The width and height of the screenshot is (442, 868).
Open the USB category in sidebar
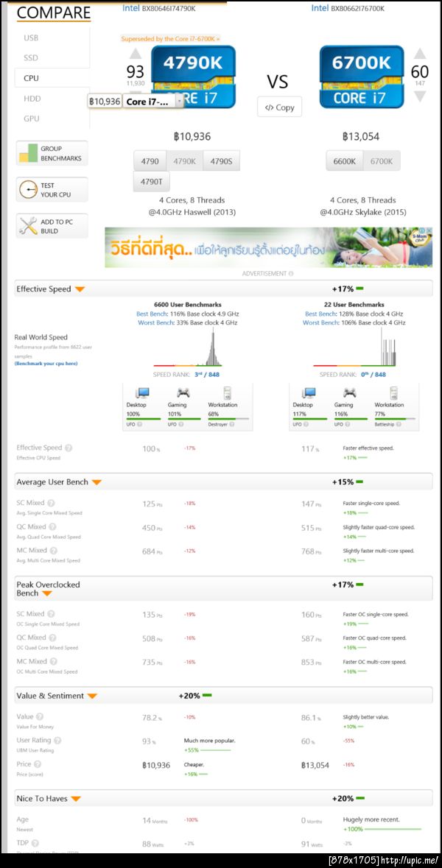click(31, 38)
